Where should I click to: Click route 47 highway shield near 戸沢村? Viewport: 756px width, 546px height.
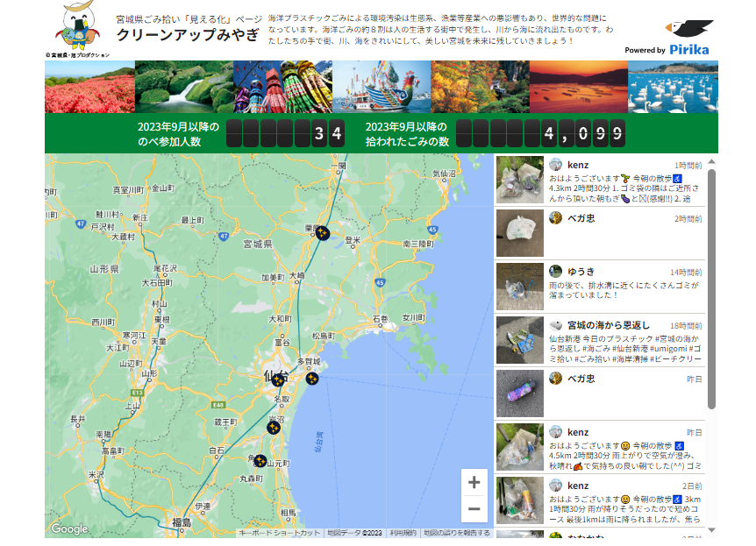click(81, 224)
